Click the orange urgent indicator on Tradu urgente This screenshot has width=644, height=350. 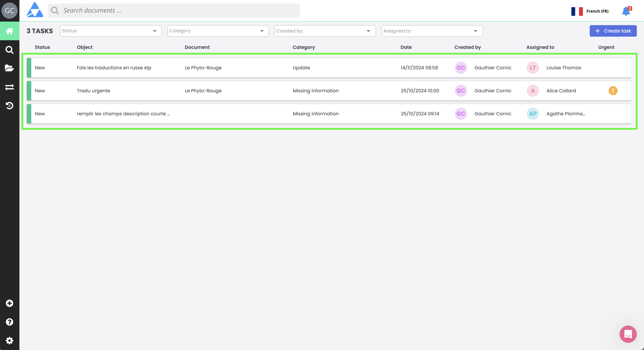point(613,91)
